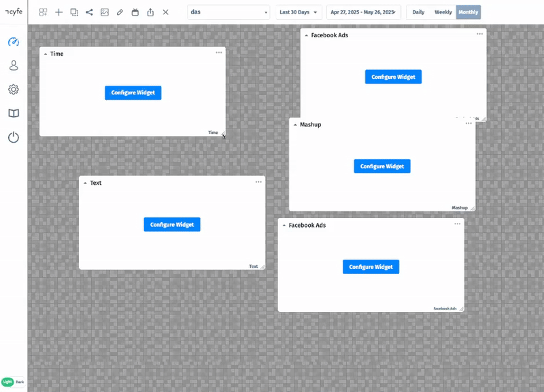The height and width of the screenshot is (392, 544).
Task: Click Configure Widget in the Time widget
Action: [x=133, y=93]
